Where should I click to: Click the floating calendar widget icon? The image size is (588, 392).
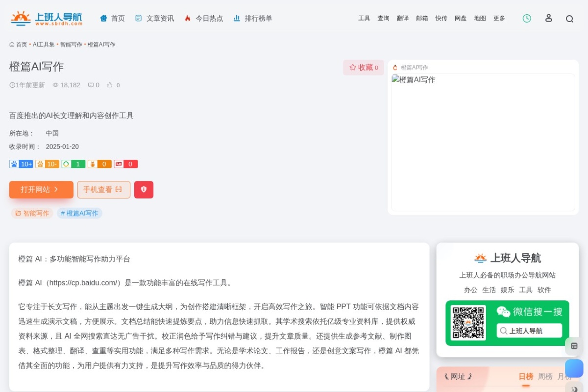(574, 346)
